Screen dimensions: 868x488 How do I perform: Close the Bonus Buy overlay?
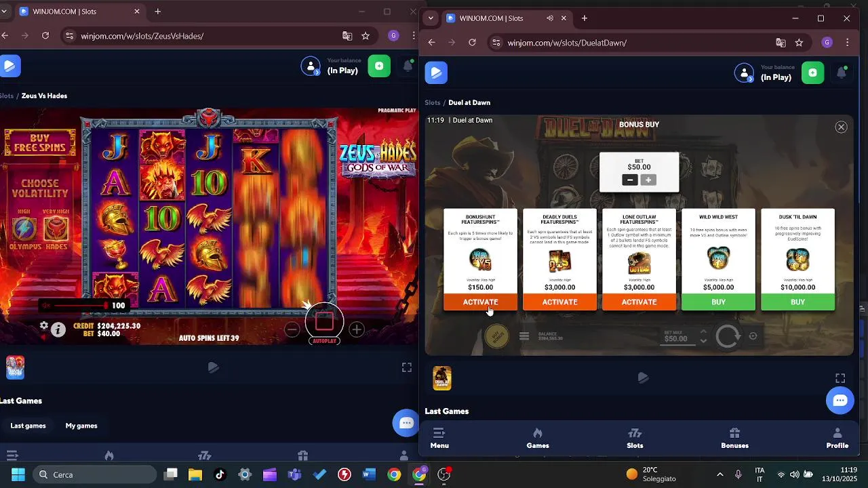(841, 127)
